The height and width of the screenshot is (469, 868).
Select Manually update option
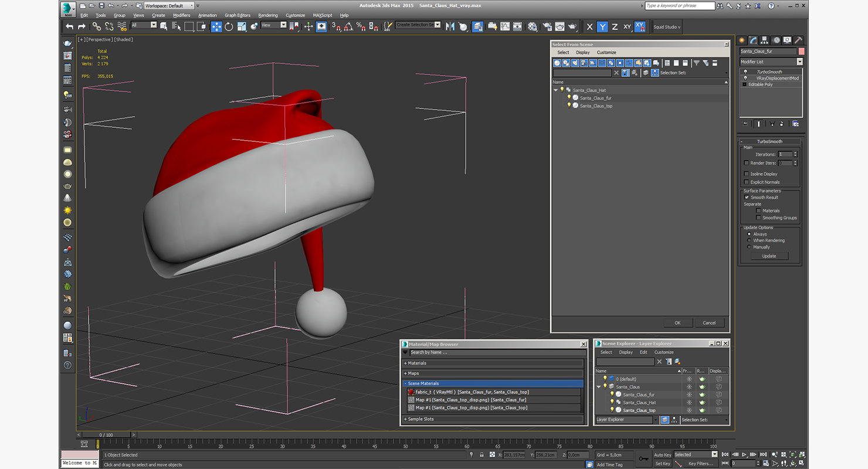click(749, 247)
